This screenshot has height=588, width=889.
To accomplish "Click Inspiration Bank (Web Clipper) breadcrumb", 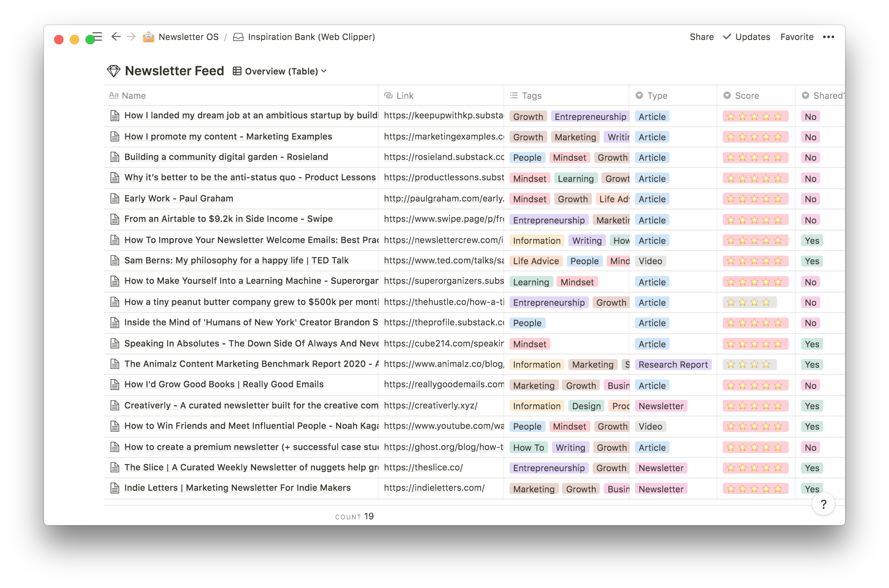I will [x=311, y=37].
